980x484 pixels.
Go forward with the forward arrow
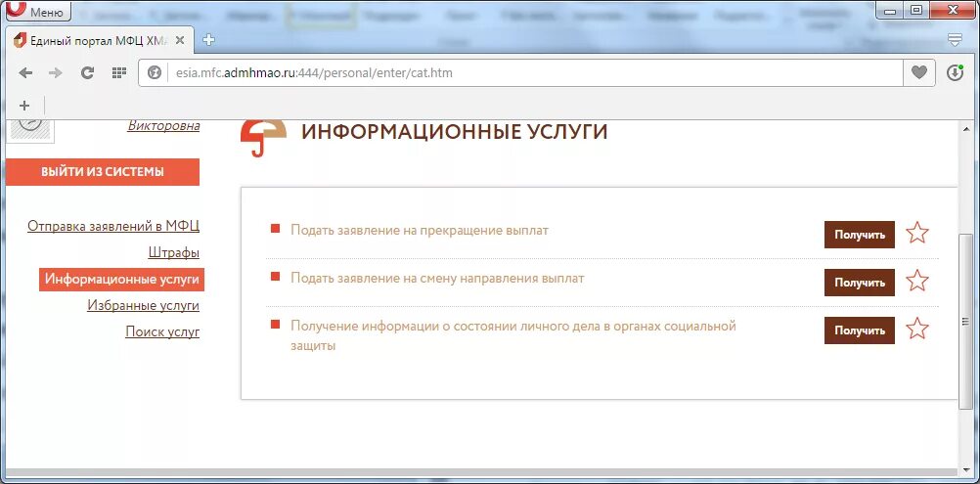pyautogui.click(x=56, y=73)
